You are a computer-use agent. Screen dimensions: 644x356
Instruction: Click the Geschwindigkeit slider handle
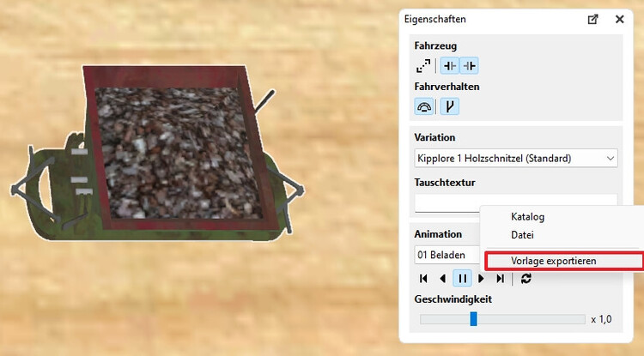[x=473, y=318]
